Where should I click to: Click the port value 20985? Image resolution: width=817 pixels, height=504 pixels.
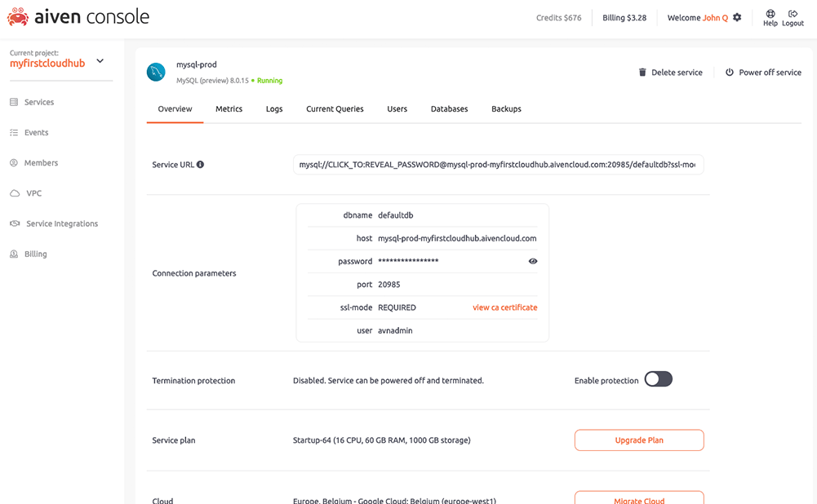389,285
